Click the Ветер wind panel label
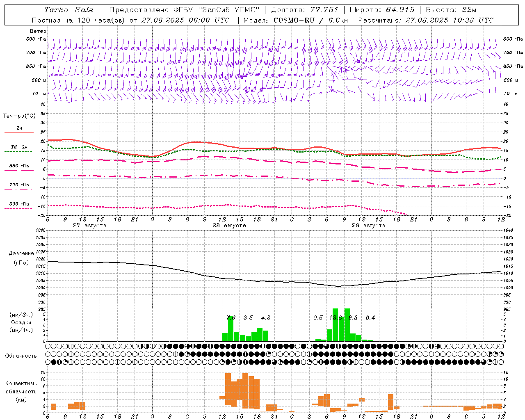Viewport: 525px width, 420px height. click(38, 31)
